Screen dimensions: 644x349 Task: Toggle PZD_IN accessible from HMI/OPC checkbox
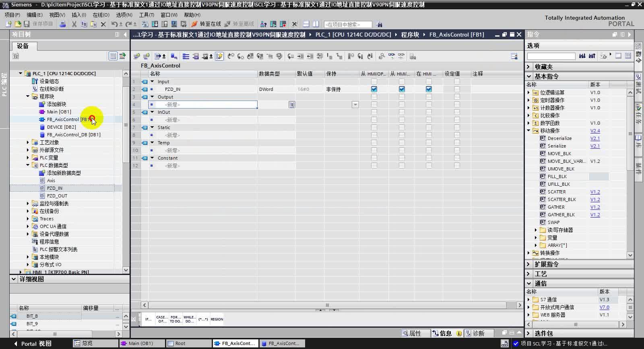click(374, 89)
